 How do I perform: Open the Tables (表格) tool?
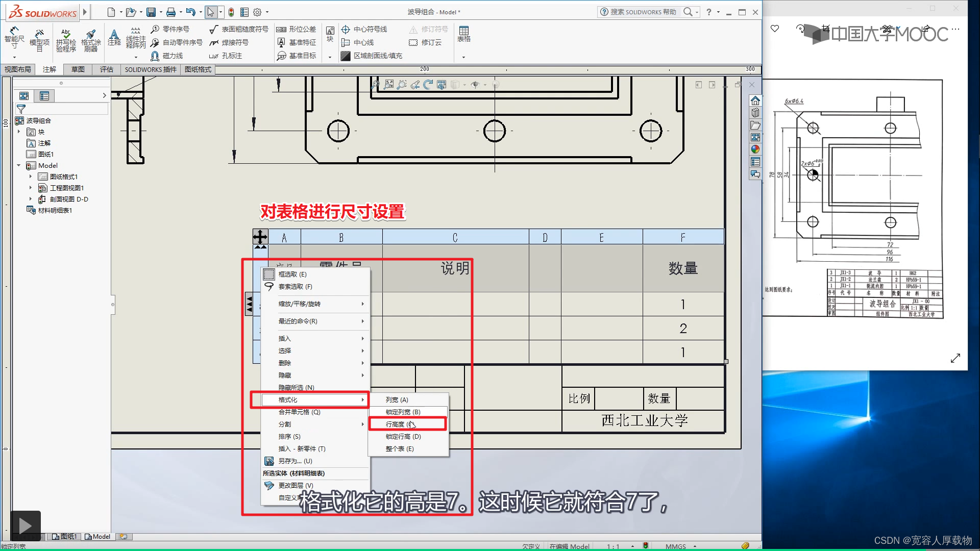[x=463, y=34]
